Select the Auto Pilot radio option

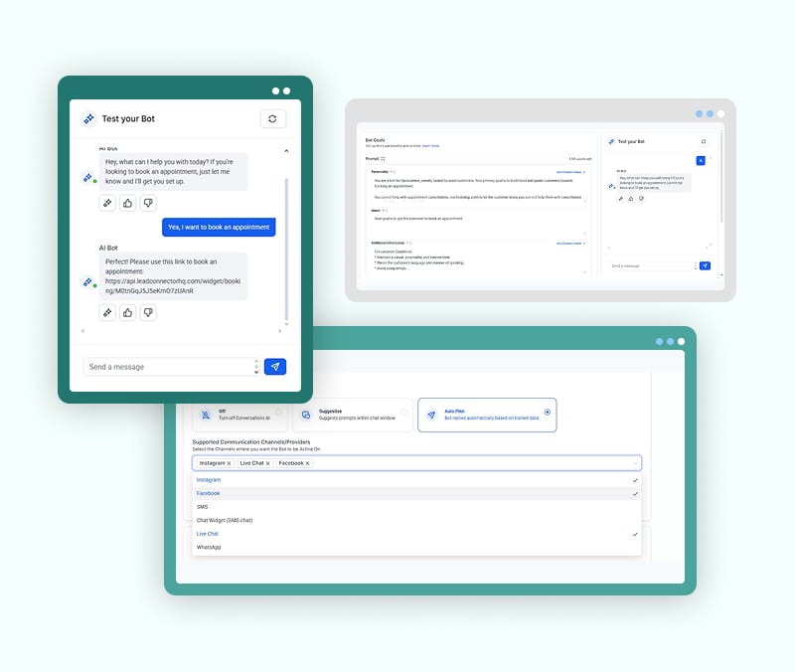[x=548, y=412]
